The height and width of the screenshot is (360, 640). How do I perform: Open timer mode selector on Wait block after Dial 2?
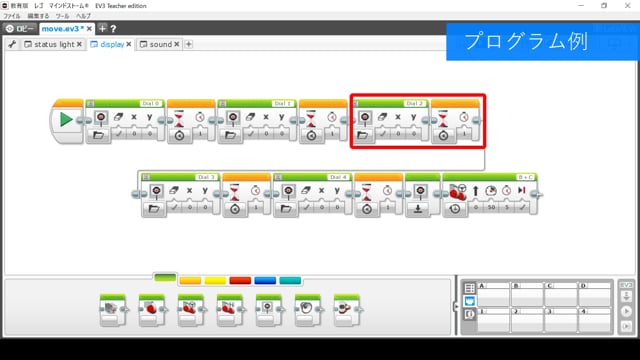click(444, 136)
